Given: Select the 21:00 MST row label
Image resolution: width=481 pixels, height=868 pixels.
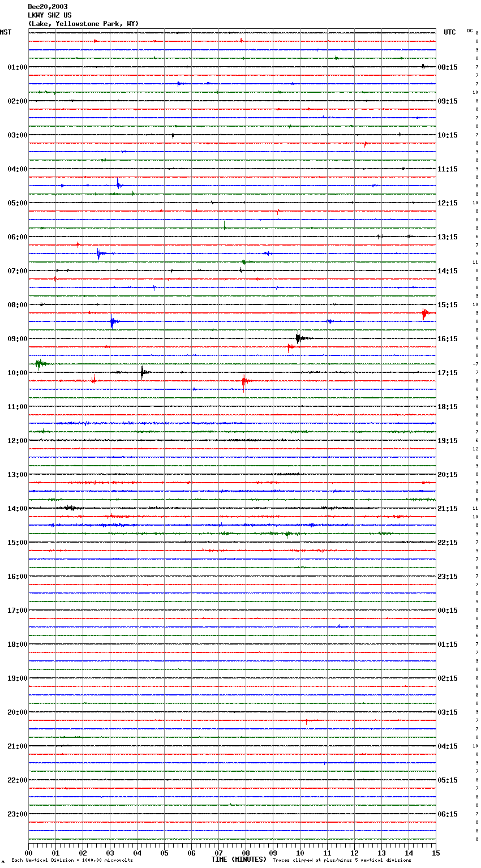Looking at the screenshot, I should click(18, 746).
